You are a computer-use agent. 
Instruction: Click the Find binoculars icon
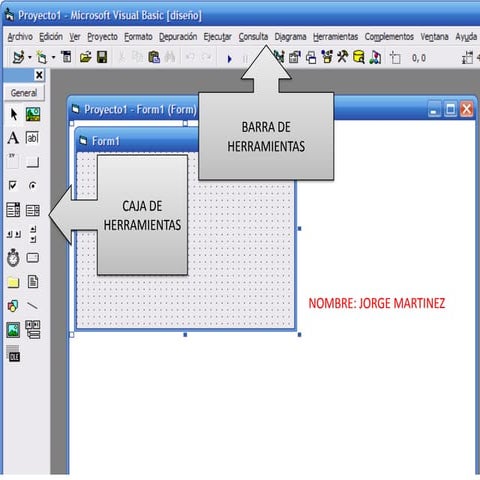click(x=170, y=57)
